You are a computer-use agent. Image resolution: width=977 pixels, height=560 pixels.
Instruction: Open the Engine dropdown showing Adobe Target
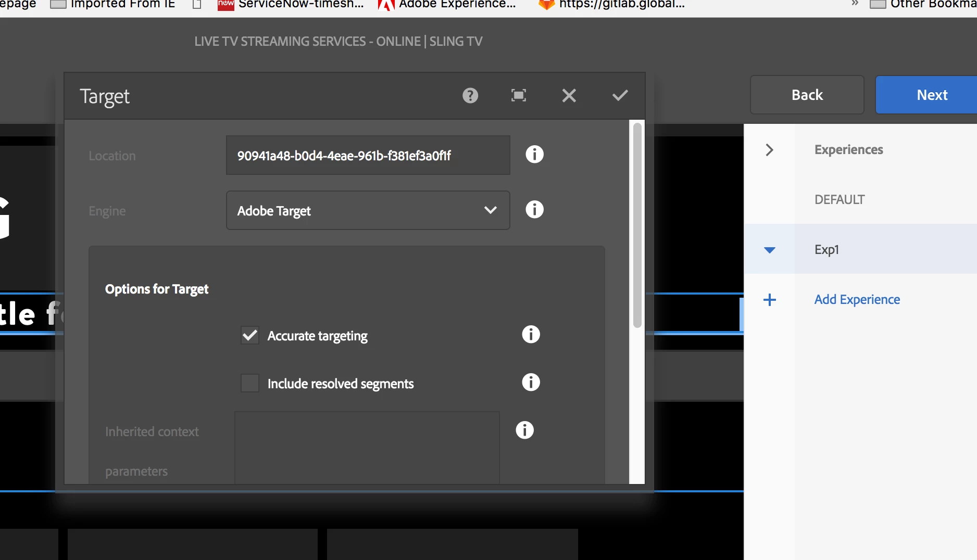tap(368, 210)
